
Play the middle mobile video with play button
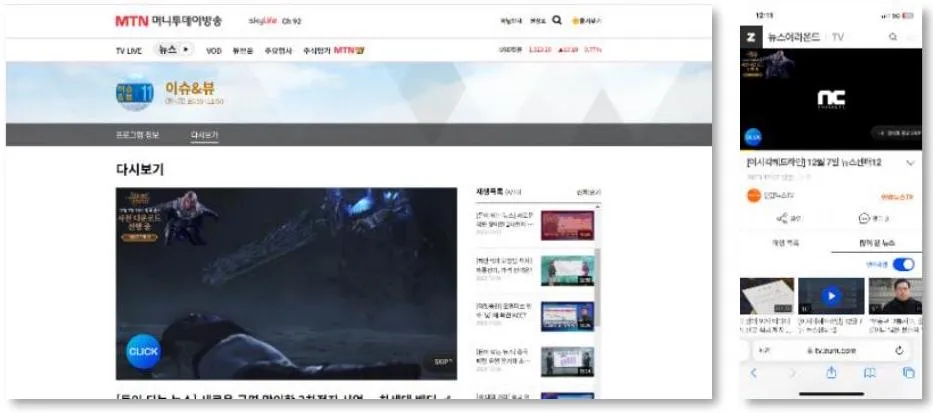click(831, 296)
